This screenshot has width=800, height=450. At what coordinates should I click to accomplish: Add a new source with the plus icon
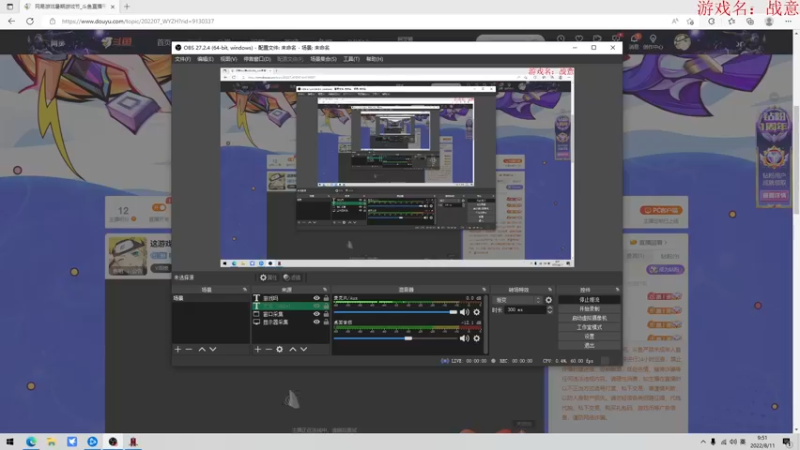tap(258, 349)
